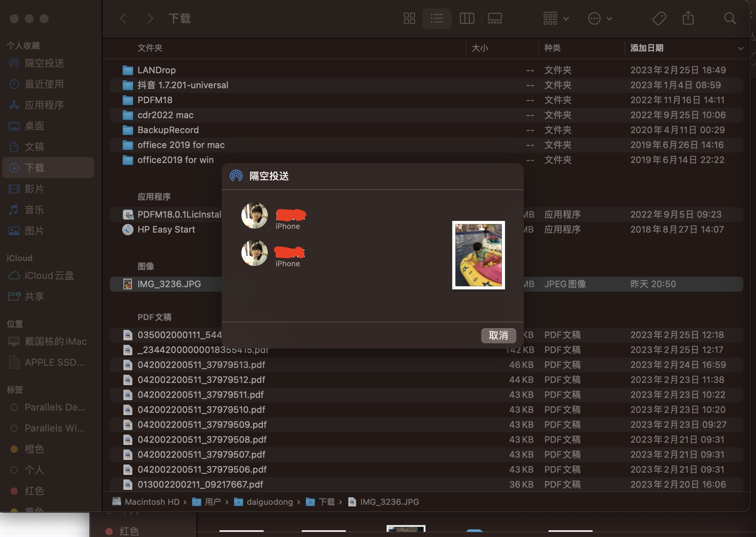Select the red tag in sidebar
The height and width of the screenshot is (537, 756).
pyautogui.click(x=34, y=491)
